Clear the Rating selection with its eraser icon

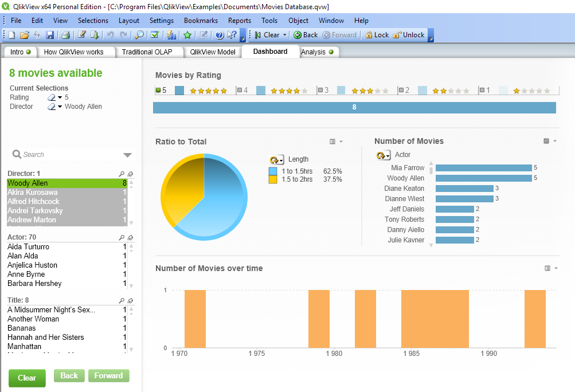click(x=52, y=97)
